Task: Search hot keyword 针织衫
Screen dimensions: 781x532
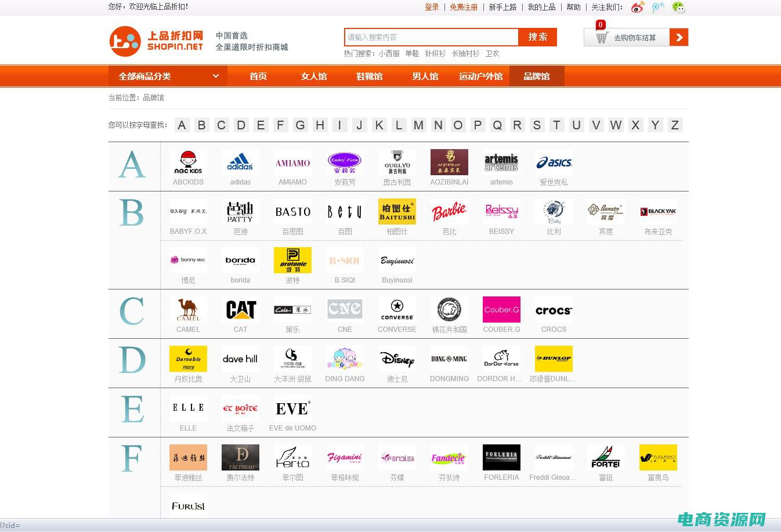Action: 435,53
